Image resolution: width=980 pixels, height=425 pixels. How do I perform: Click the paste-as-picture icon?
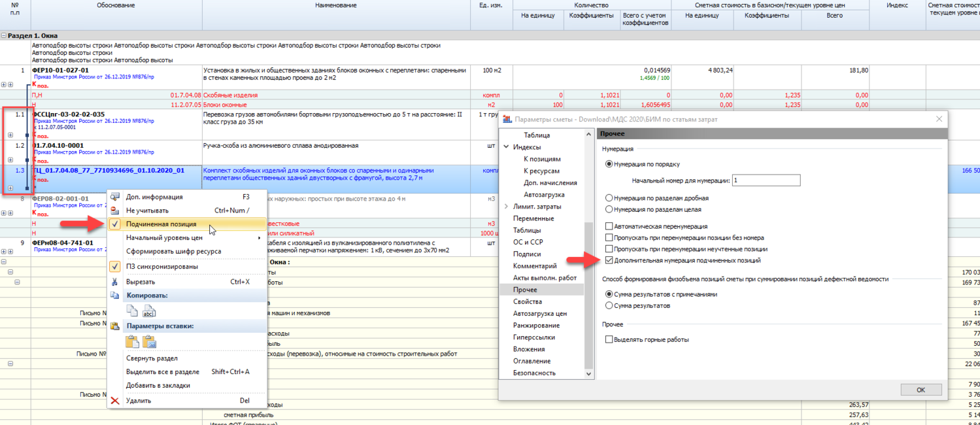click(x=149, y=341)
